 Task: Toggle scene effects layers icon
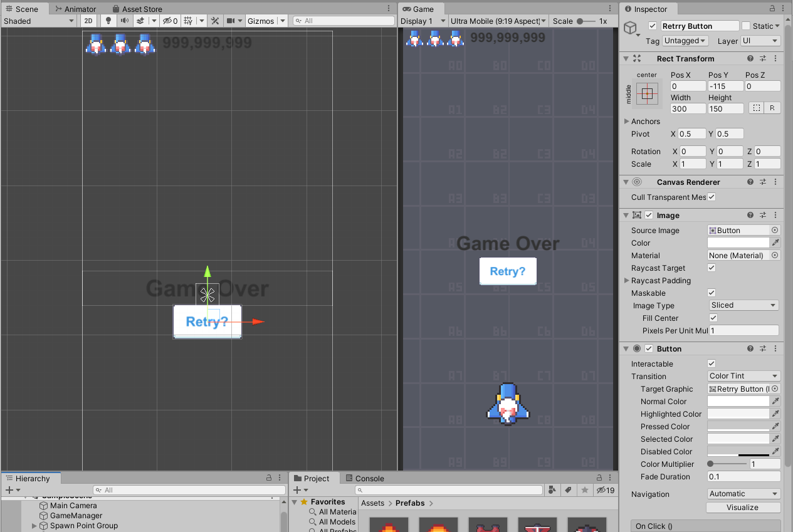(x=140, y=21)
